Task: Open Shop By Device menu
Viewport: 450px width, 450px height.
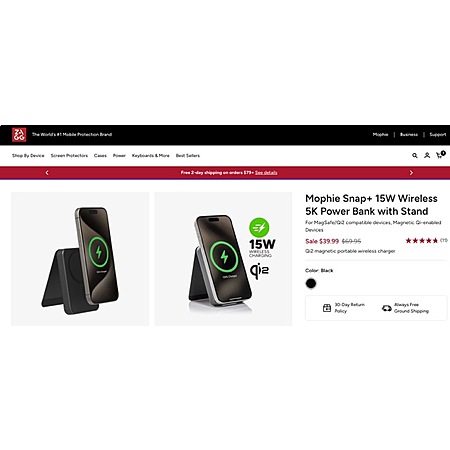Action: point(28,156)
